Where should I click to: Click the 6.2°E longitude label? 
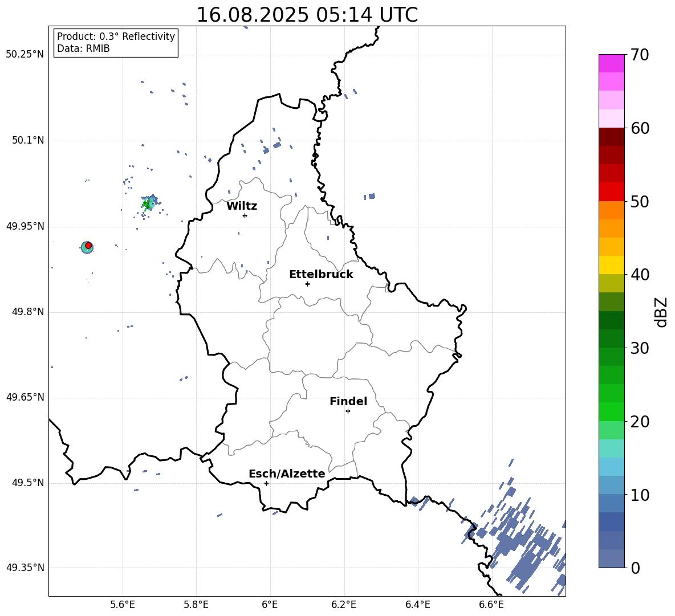[x=344, y=605]
